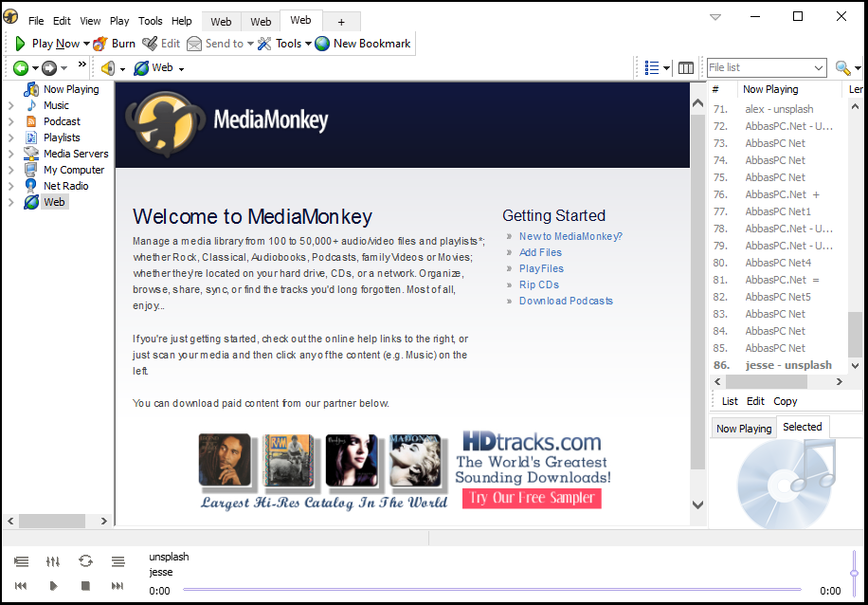Expand the Web tree node

(10, 202)
